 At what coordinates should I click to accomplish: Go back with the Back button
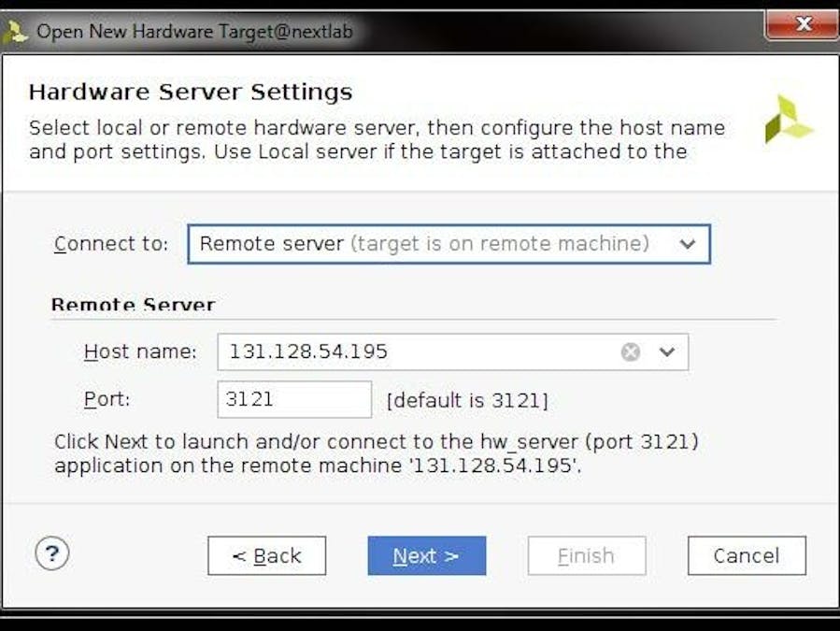(x=266, y=555)
